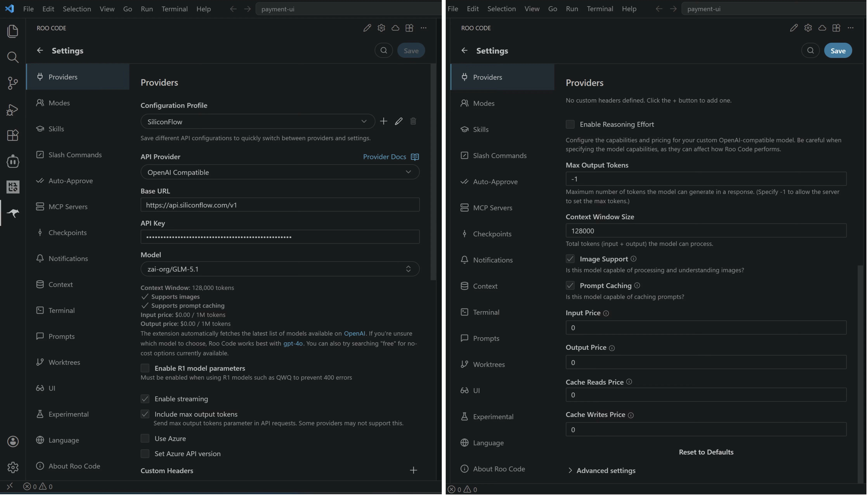Open the API Provider OpenAI Compatible dropdown
This screenshot has width=868, height=495.
click(279, 172)
